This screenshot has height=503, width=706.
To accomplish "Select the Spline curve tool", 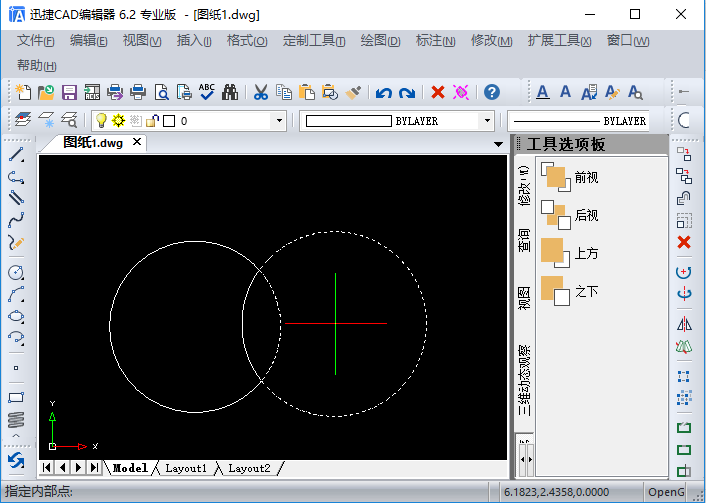I will click(x=16, y=221).
